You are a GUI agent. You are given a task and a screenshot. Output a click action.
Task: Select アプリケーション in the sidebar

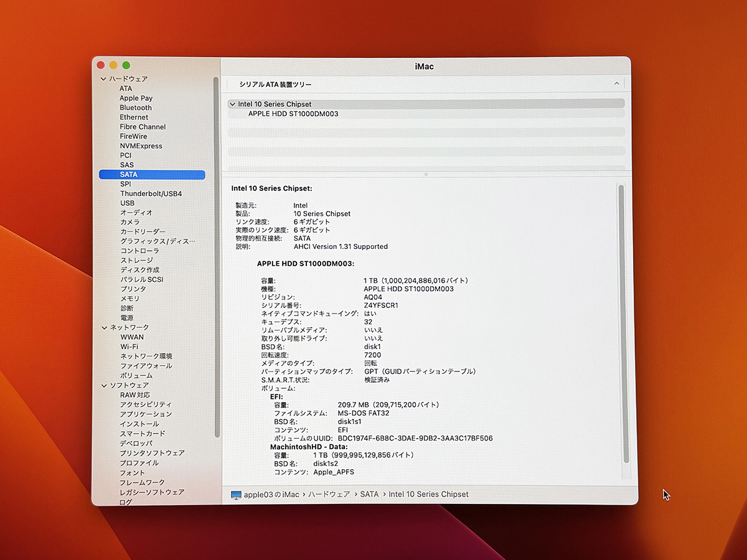coord(146,414)
